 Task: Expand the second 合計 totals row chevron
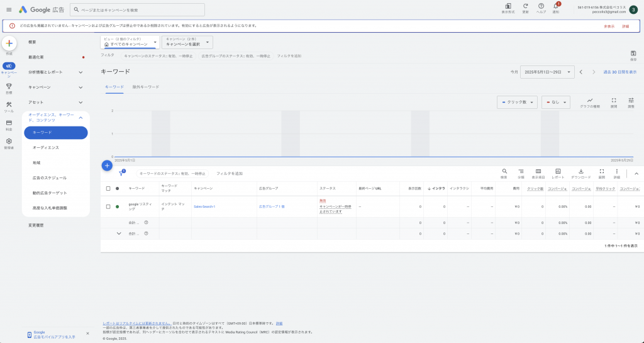pos(119,233)
